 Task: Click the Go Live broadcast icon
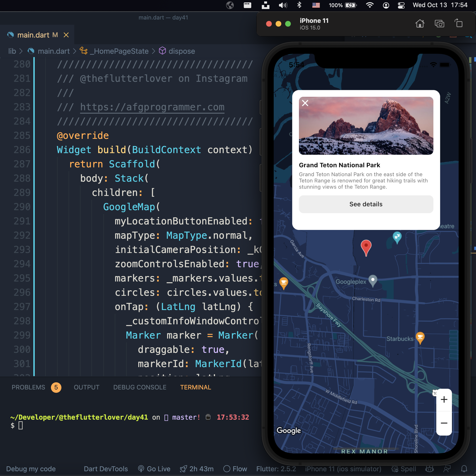point(141,469)
